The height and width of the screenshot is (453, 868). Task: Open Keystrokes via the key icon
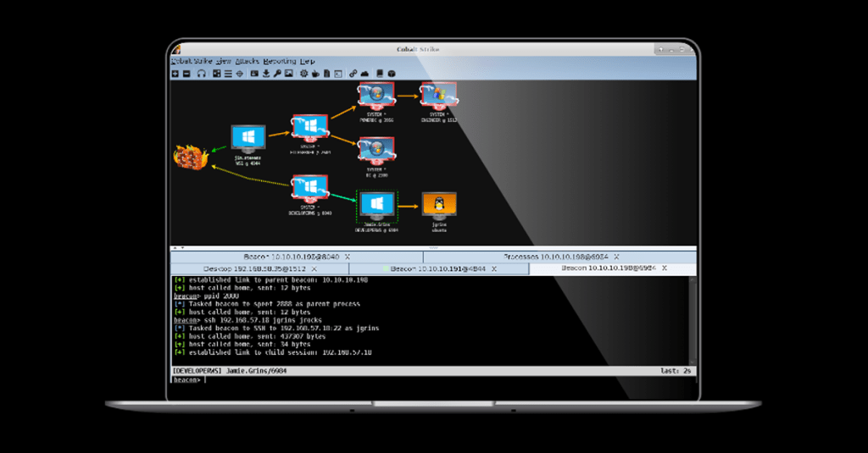[x=277, y=74]
